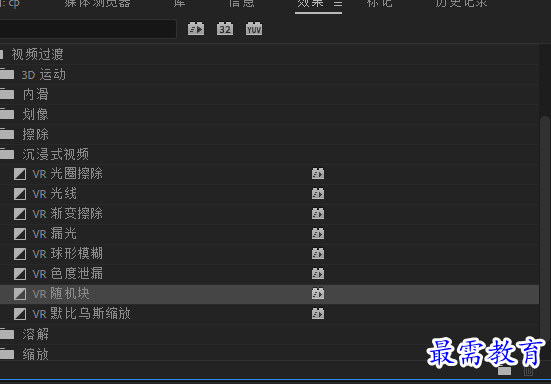Click the VR 球形模糊 transition icon
Viewport: 551px width, 384px height.
[x=20, y=254]
